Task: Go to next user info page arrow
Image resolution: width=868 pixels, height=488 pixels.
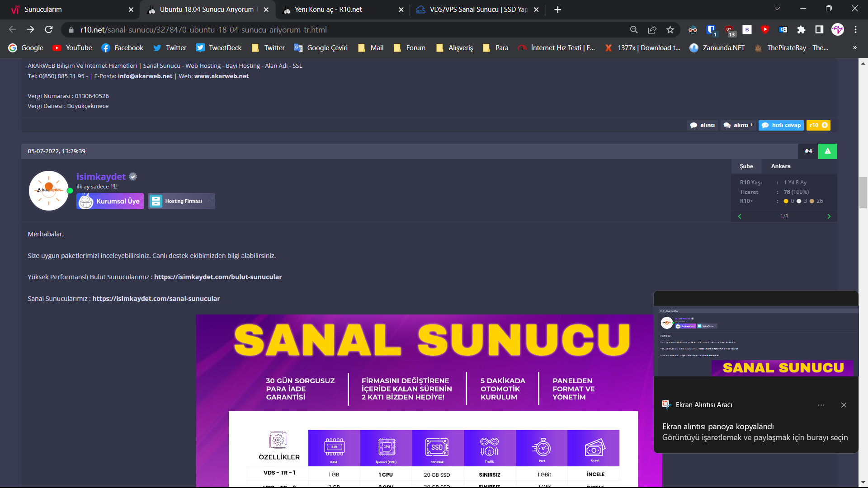Action: pos(829,216)
